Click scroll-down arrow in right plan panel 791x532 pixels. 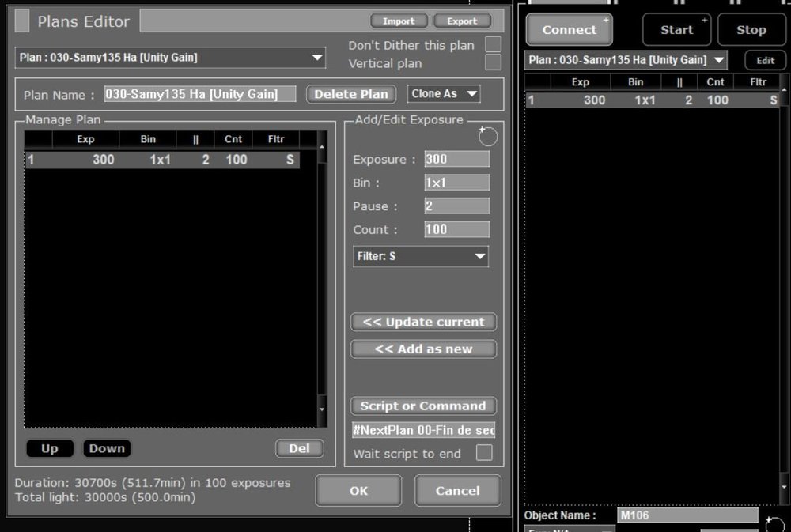tap(784, 487)
